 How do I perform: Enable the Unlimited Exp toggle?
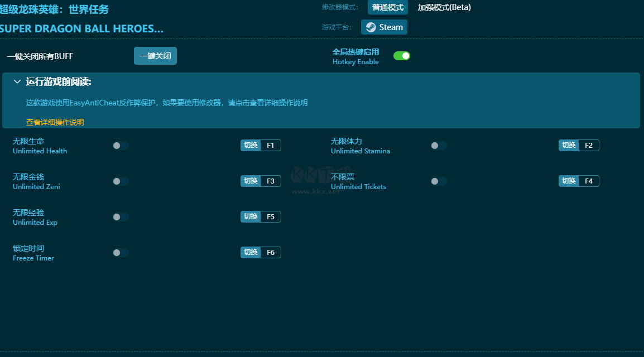pyautogui.click(x=121, y=217)
